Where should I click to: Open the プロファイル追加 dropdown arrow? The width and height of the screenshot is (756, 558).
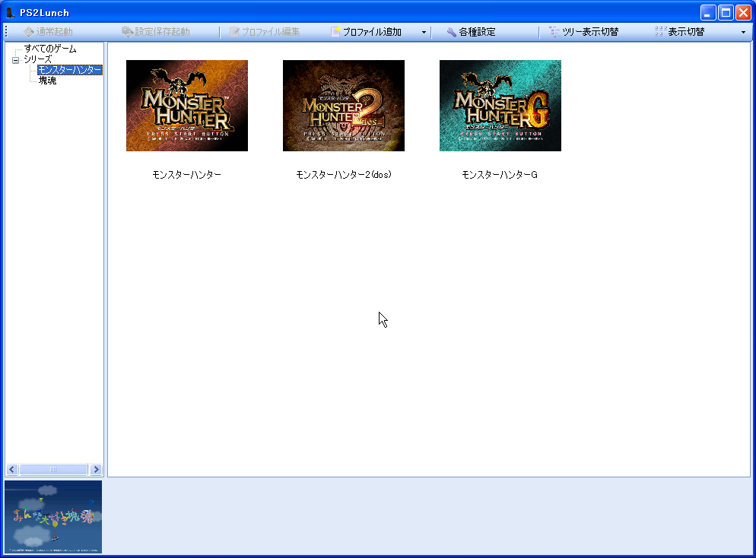pos(424,32)
